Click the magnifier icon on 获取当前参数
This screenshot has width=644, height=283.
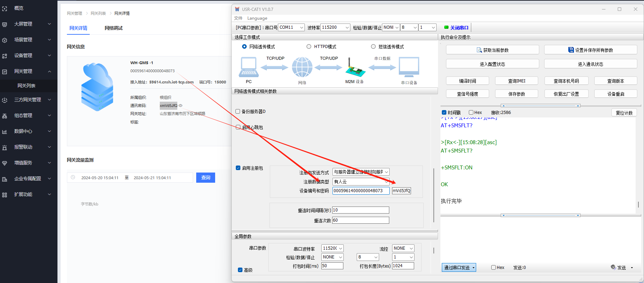[x=479, y=50]
